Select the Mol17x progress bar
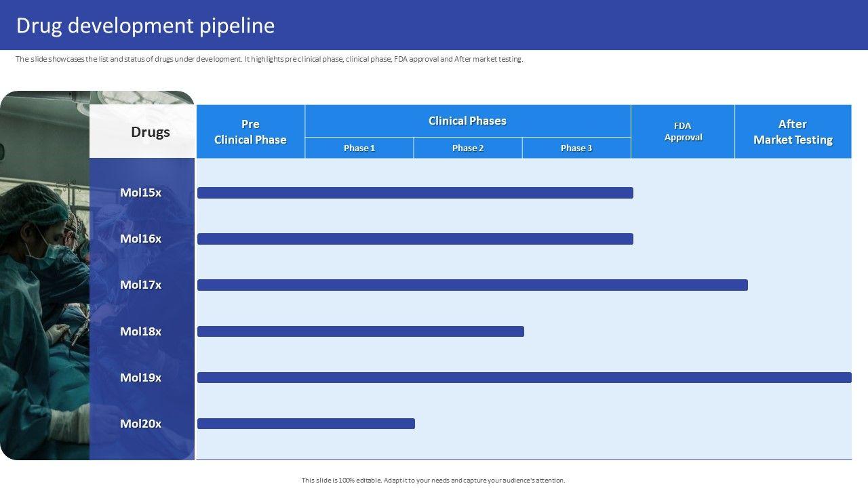The width and height of the screenshot is (868, 488). click(472, 285)
